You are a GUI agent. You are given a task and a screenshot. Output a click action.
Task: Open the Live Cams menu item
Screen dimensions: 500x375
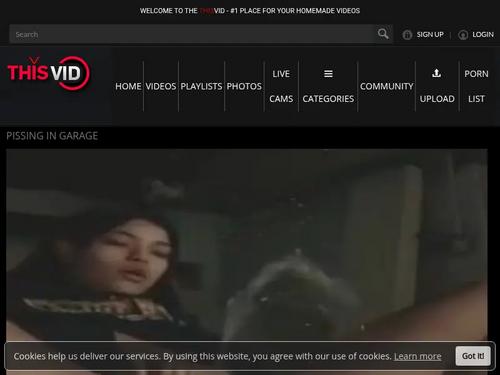(x=281, y=86)
